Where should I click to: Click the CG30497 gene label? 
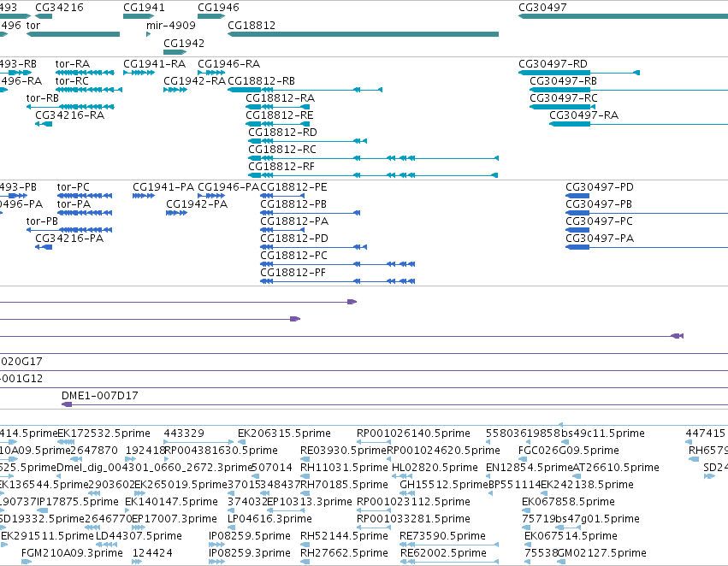542,8
